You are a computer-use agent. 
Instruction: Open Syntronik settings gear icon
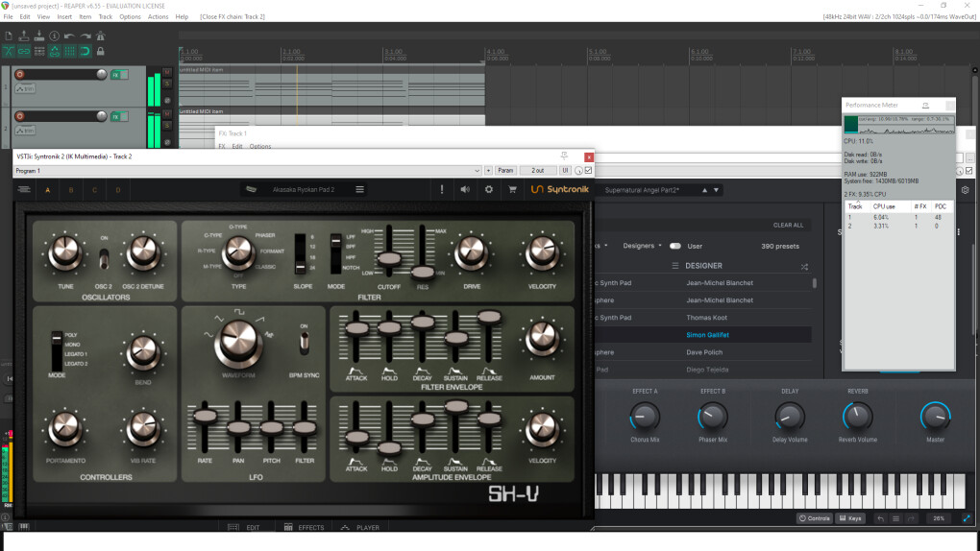[x=489, y=189]
